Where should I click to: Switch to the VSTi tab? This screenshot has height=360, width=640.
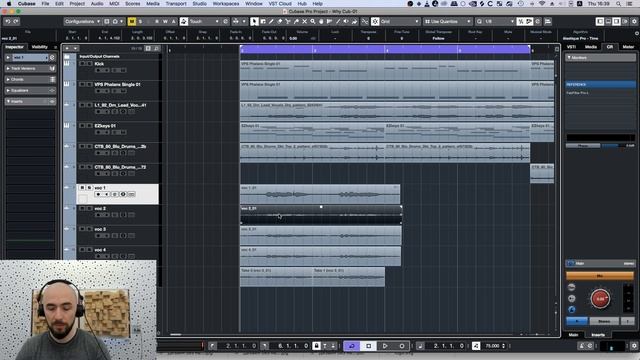(571, 47)
